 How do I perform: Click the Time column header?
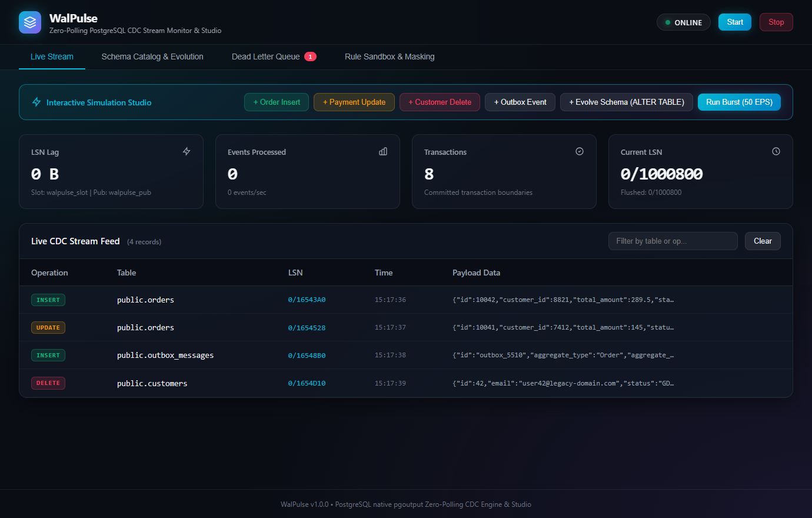coord(384,273)
